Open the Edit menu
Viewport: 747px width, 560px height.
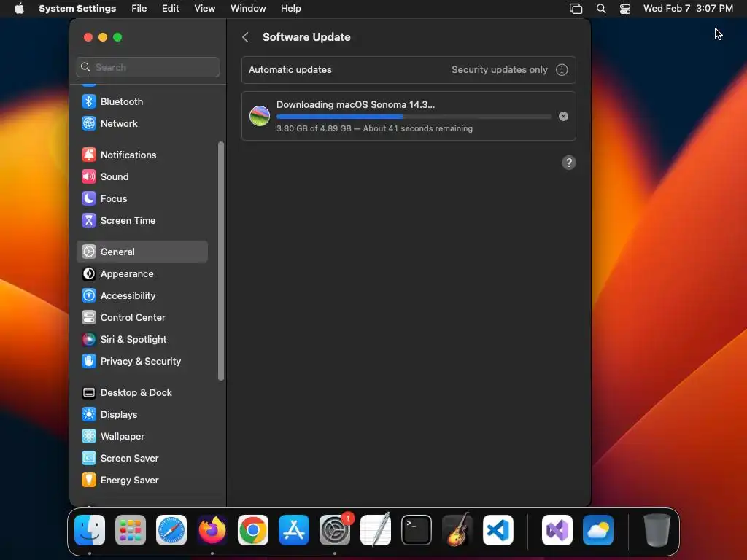point(170,9)
